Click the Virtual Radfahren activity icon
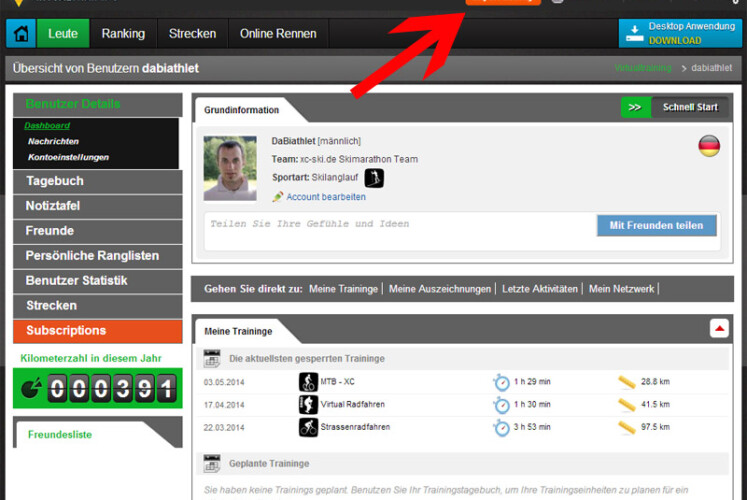 pyautogui.click(x=309, y=404)
